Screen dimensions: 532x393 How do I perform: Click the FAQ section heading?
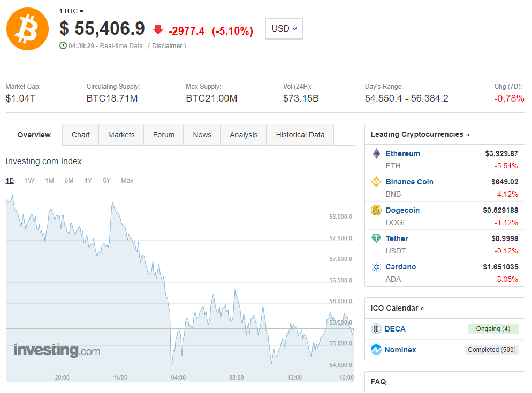tap(378, 382)
